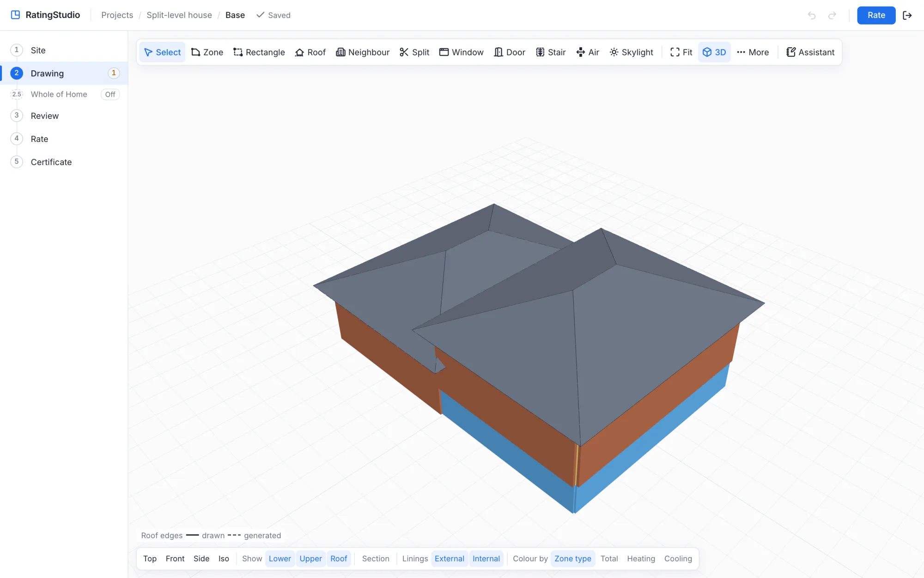Viewport: 924px width, 578px height.
Task: Pick the Neighbour tool
Action: tap(363, 52)
